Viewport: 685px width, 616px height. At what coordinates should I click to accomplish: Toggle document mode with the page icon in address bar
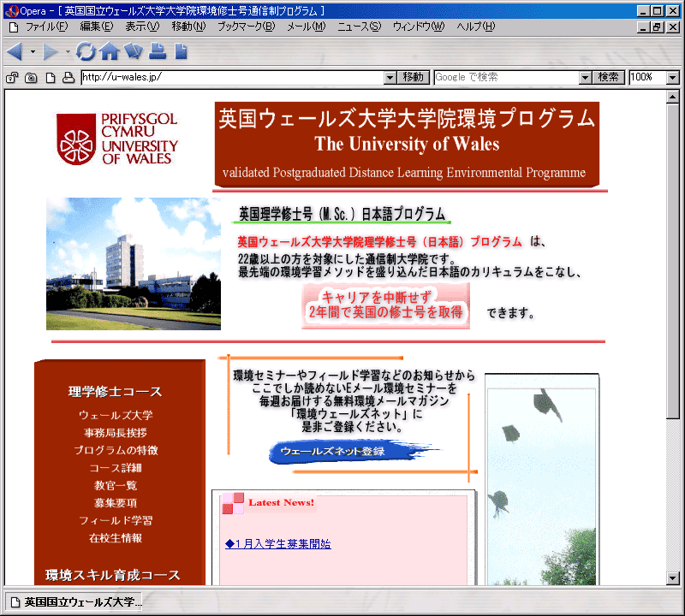click(51, 78)
